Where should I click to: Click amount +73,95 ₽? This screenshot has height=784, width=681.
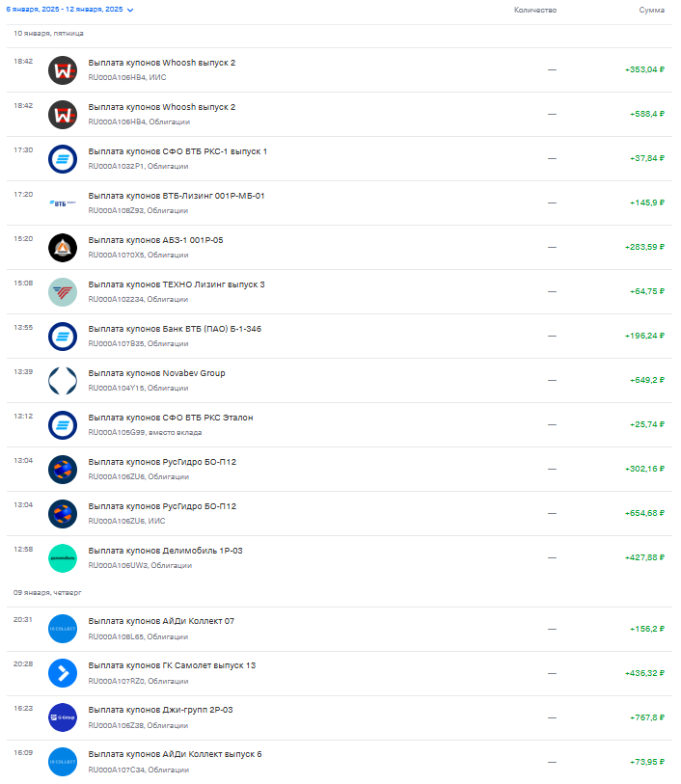click(x=647, y=762)
